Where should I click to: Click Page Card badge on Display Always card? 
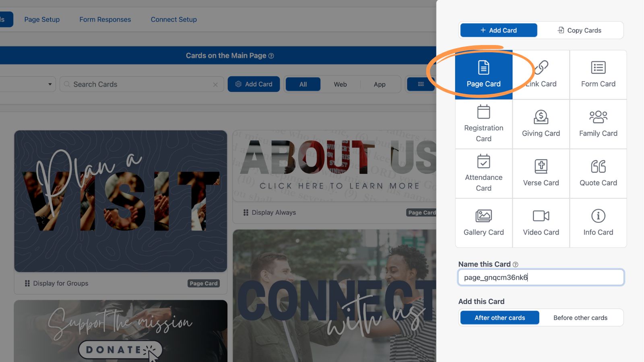pos(421,212)
